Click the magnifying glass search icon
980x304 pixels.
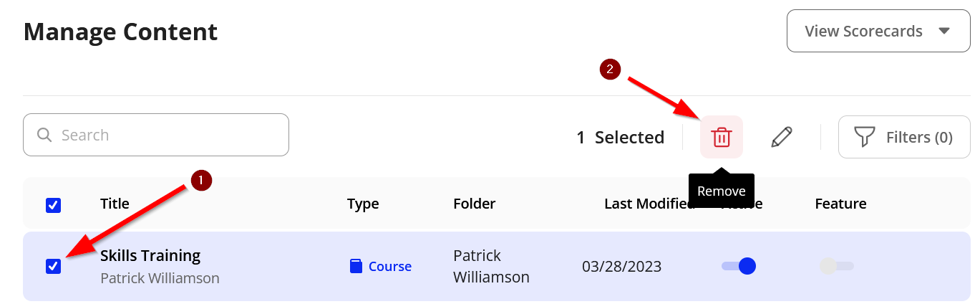pos(44,135)
